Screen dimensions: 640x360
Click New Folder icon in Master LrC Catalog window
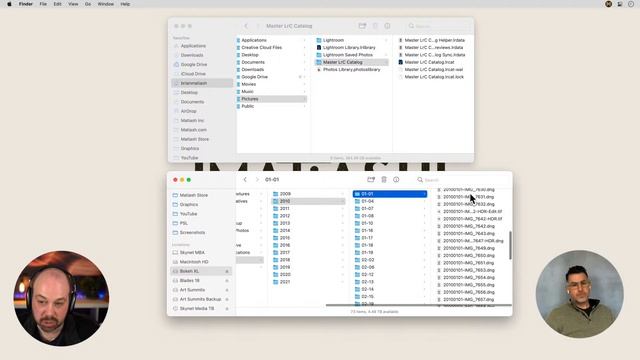[x=362, y=26]
